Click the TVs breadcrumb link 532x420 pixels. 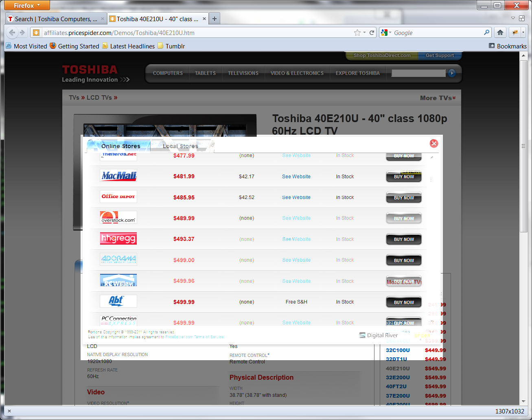pyautogui.click(x=74, y=98)
